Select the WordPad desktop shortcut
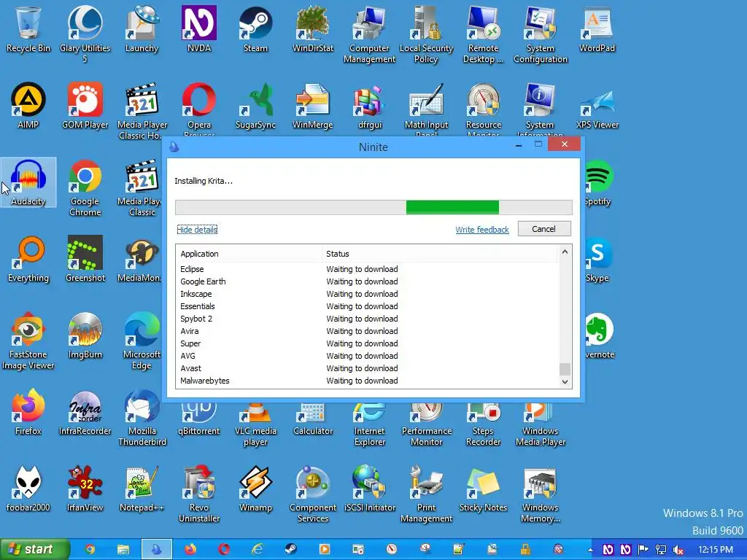This screenshot has width=747, height=560. [597, 28]
